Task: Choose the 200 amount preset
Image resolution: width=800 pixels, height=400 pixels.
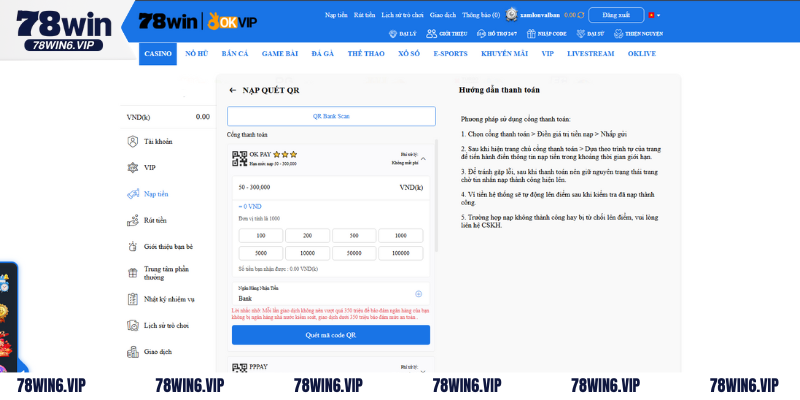Action: pos(307,236)
